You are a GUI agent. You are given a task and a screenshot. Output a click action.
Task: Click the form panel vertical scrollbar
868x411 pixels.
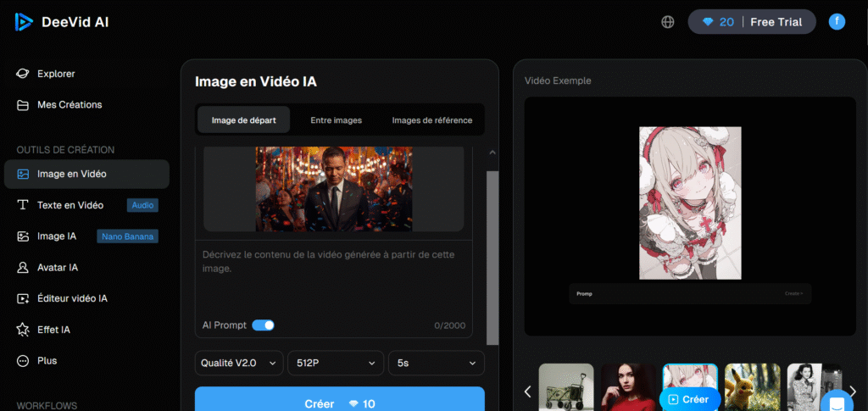tap(492, 254)
